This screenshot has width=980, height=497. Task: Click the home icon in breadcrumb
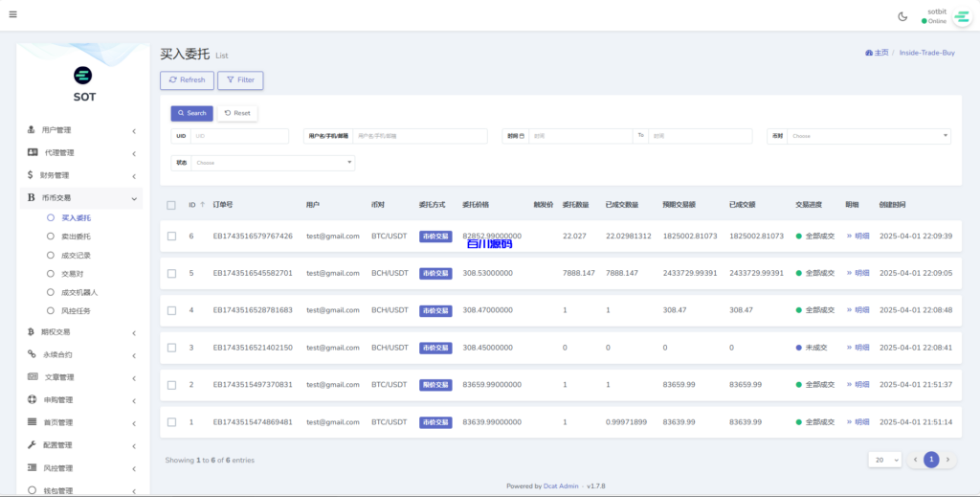click(x=869, y=53)
